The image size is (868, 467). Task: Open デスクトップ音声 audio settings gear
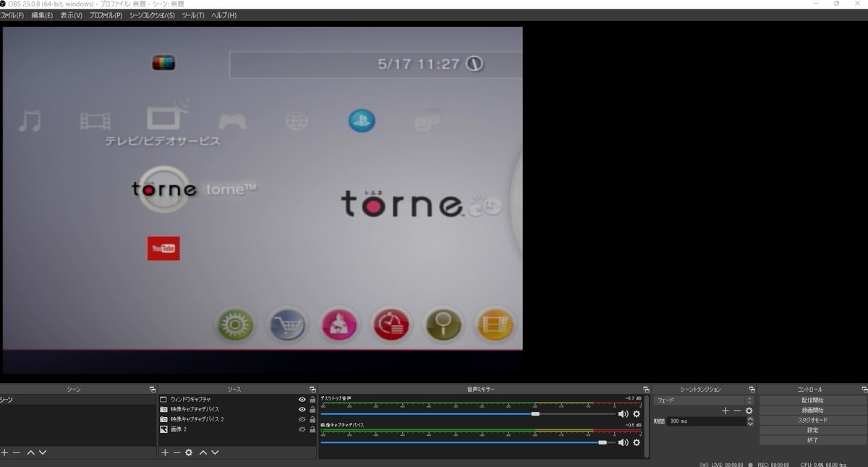pyautogui.click(x=637, y=414)
